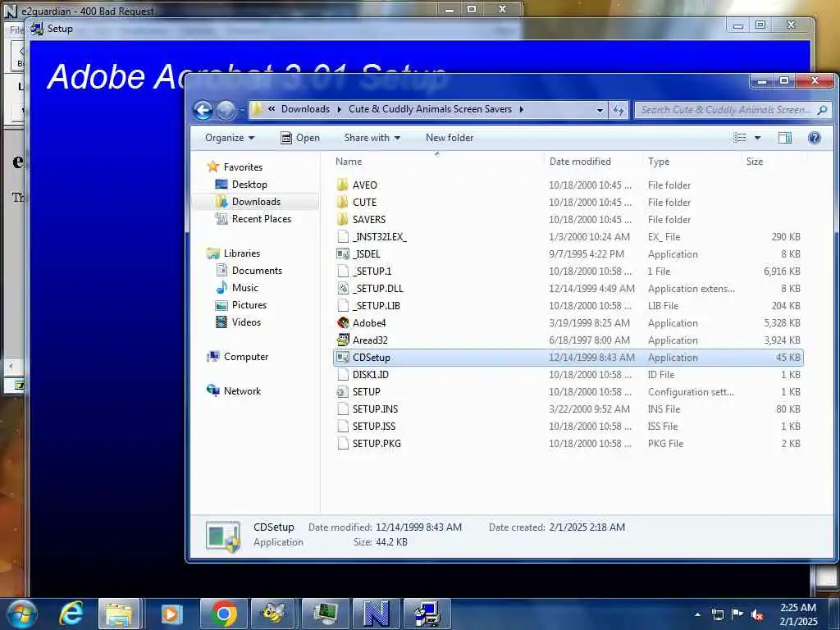Select the SETUP.PKG file
840x630 pixels.
[376, 443]
